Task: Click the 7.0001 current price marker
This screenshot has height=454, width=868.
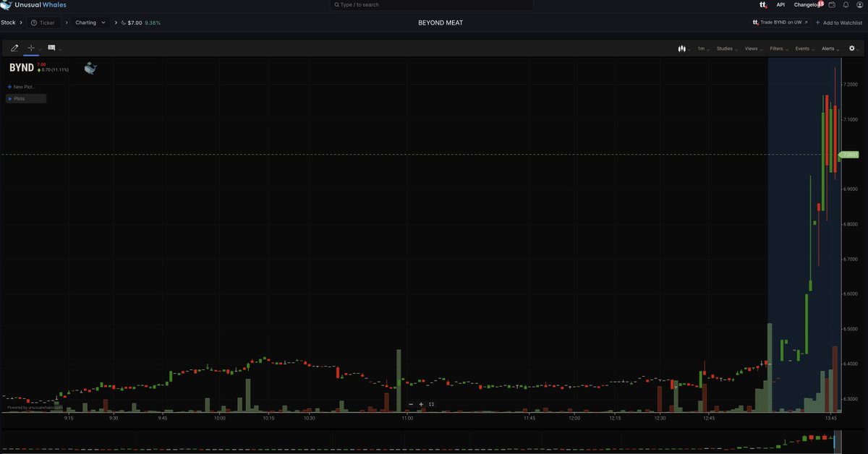Action: (848, 155)
